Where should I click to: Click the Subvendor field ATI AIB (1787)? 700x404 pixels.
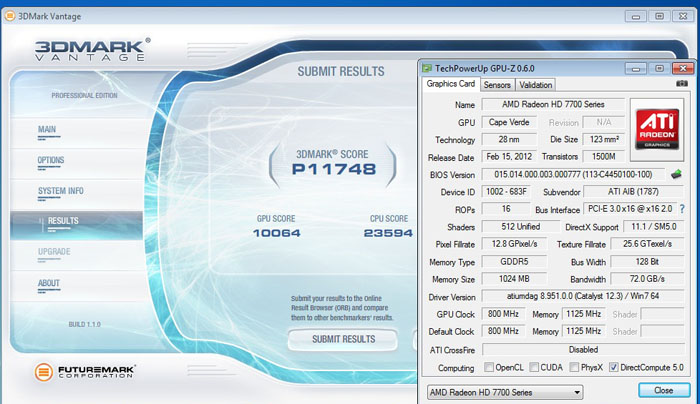pyautogui.click(x=633, y=192)
